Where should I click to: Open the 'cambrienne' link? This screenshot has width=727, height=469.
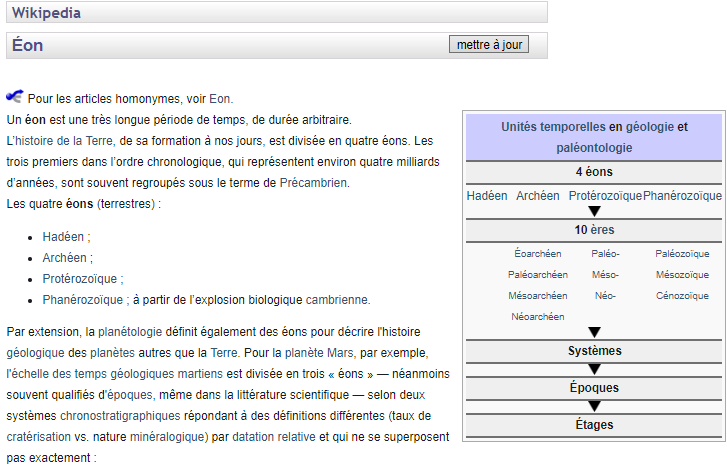click(x=337, y=299)
